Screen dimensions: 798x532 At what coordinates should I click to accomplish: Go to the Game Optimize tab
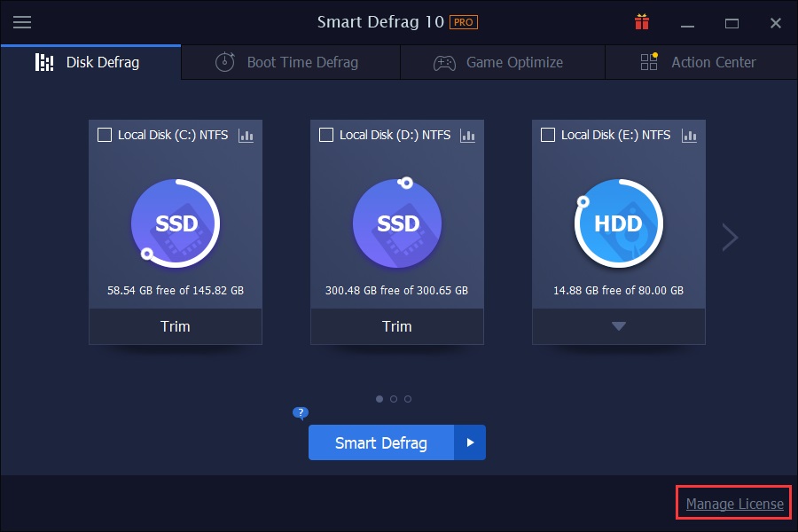coord(503,62)
